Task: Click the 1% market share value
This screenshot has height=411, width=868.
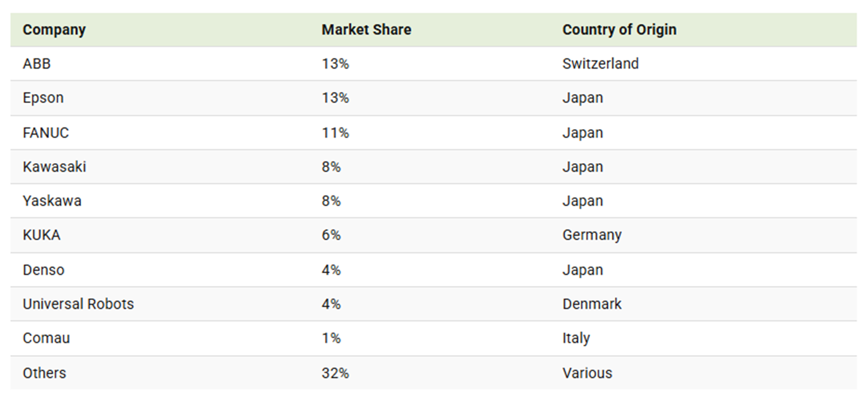Action: click(332, 338)
